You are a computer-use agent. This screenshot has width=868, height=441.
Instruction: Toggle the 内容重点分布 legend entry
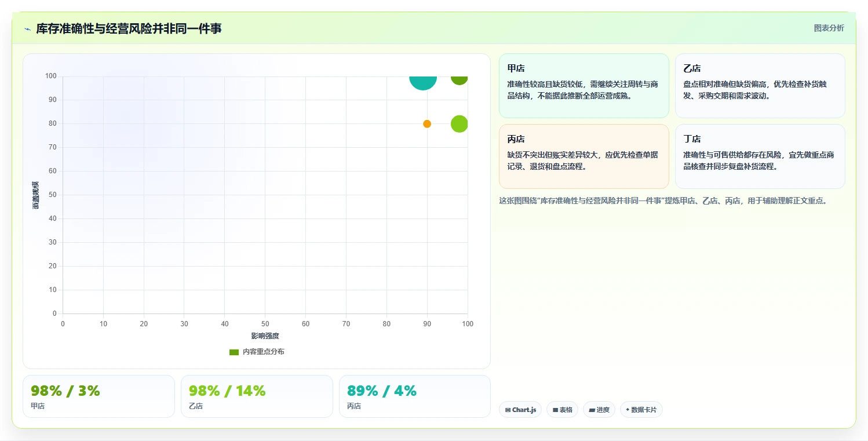257,352
